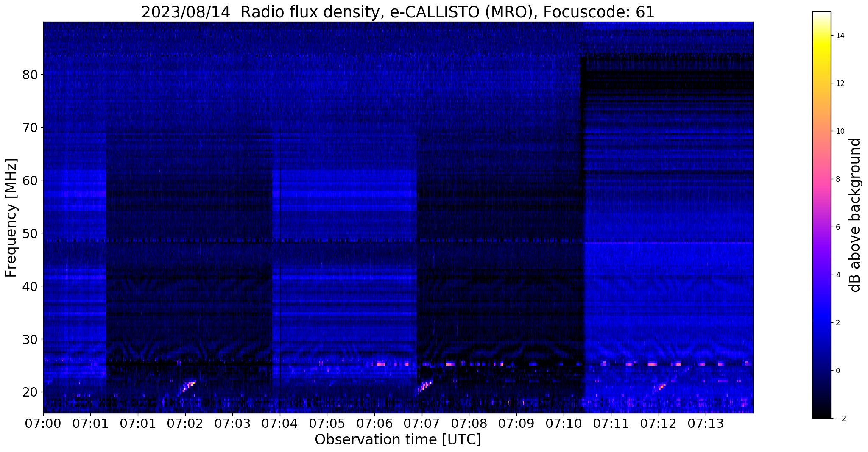Click the 30 MHz frequency tick label

pos(30,339)
